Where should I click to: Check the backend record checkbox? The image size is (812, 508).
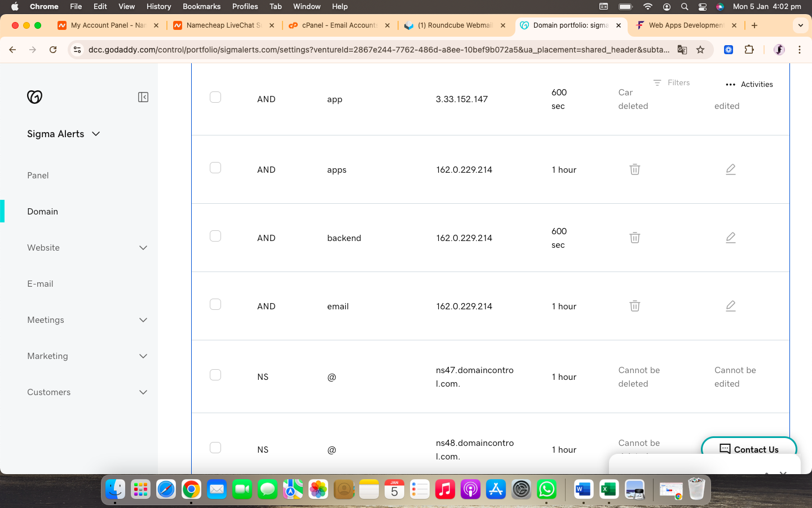[x=215, y=237]
